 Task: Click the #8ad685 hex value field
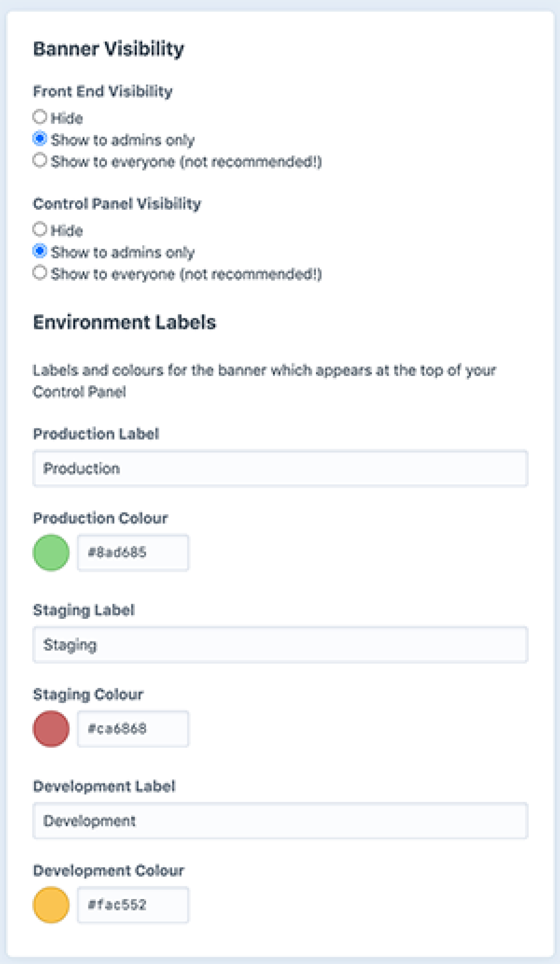(x=133, y=552)
